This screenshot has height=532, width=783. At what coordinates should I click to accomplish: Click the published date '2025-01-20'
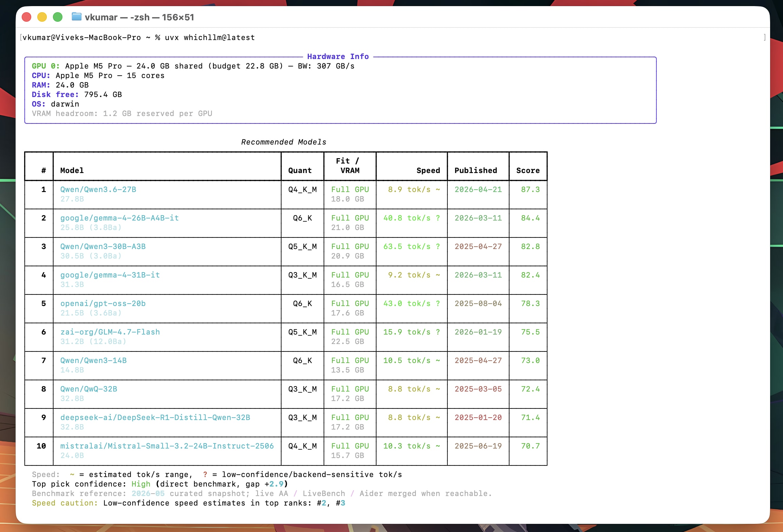478,418
